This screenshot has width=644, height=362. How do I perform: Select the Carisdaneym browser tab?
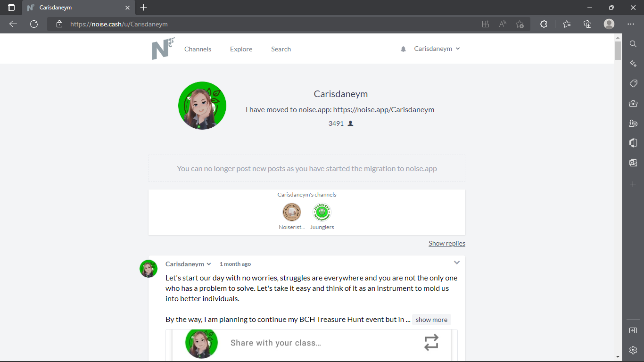(x=78, y=8)
